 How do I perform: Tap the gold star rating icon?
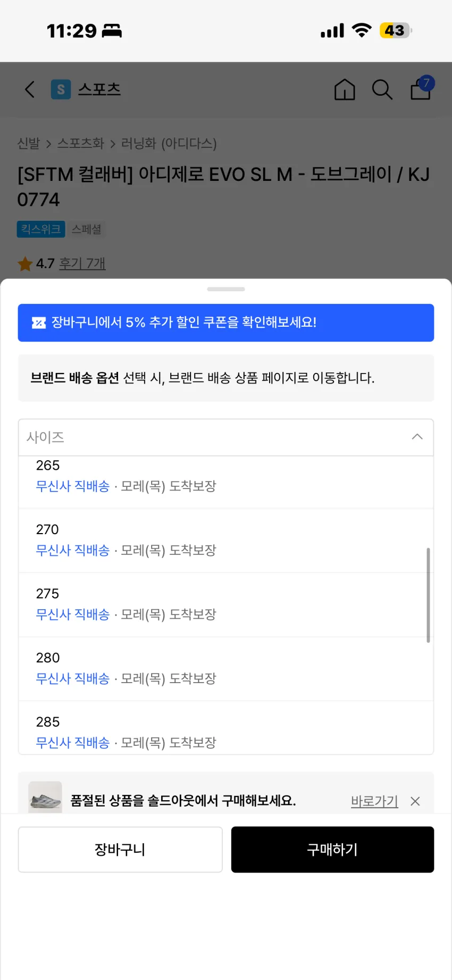25,263
